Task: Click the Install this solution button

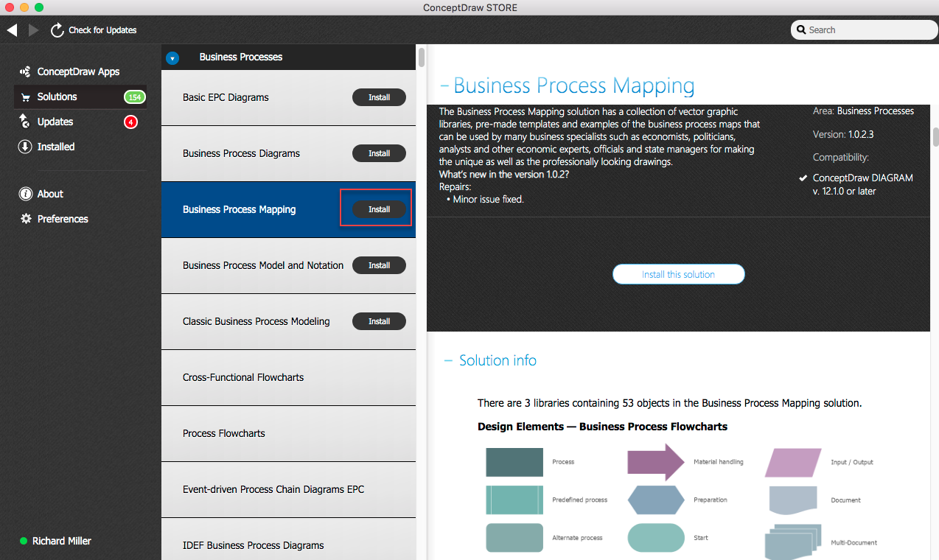Action: [x=678, y=274]
